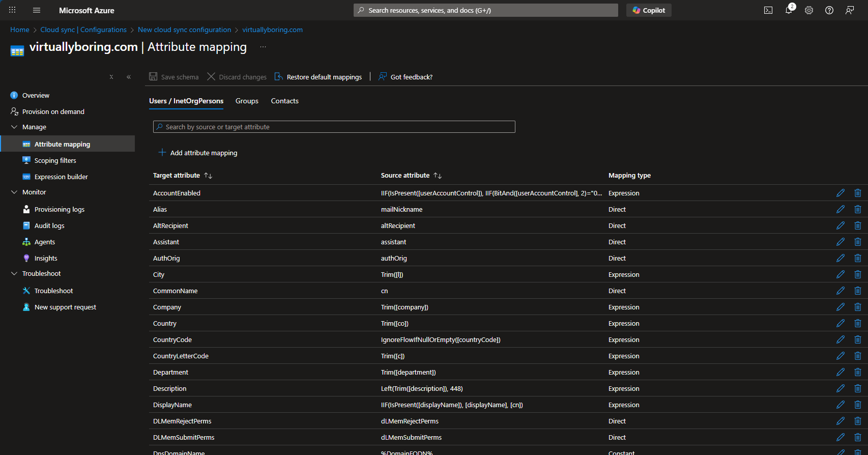Click the AuthOrig target attribute cell
The image size is (868, 455).
(166, 258)
